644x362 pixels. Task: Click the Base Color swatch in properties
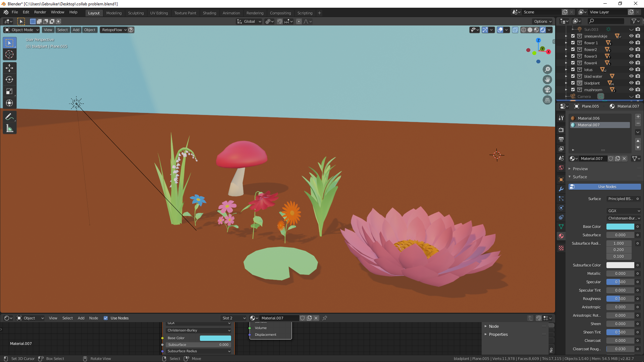click(620, 227)
